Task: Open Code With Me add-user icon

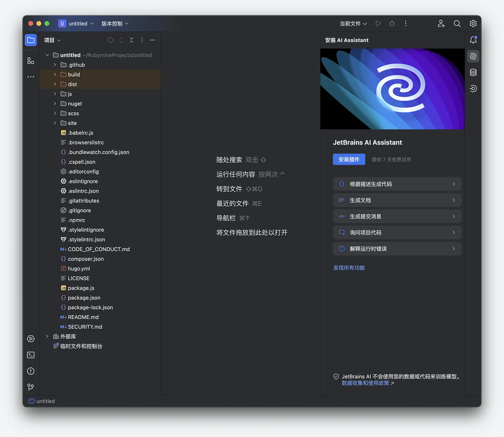Action: click(x=441, y=24)
